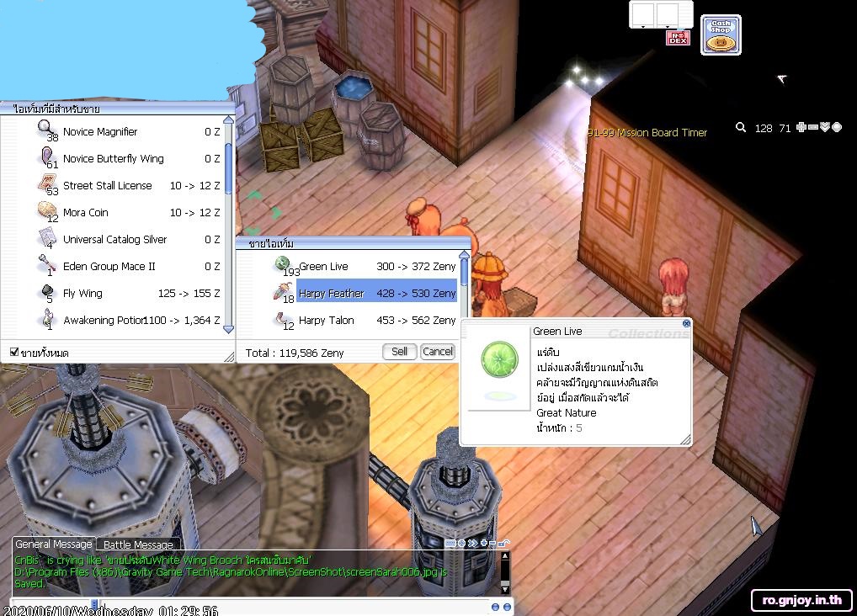
Task: Click 'Awakening Potion' item name
Action: (x=104, y=321)
